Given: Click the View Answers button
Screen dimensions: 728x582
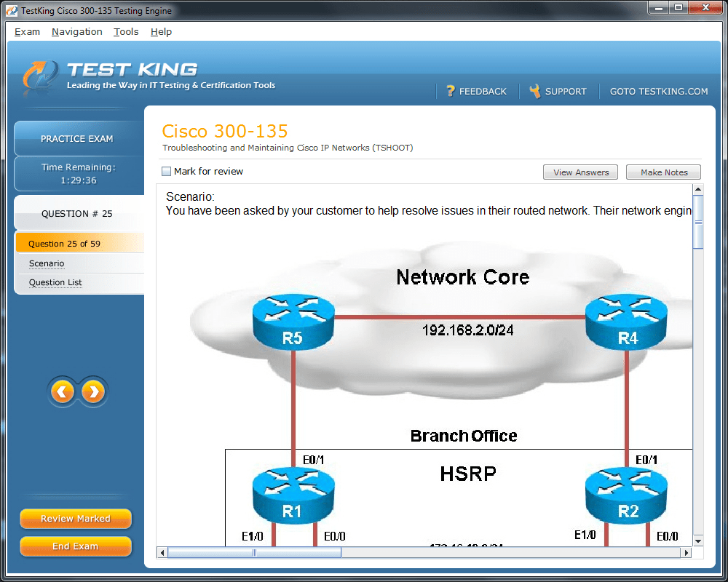Looking at the screenshot, I should (x=580, y=172).
